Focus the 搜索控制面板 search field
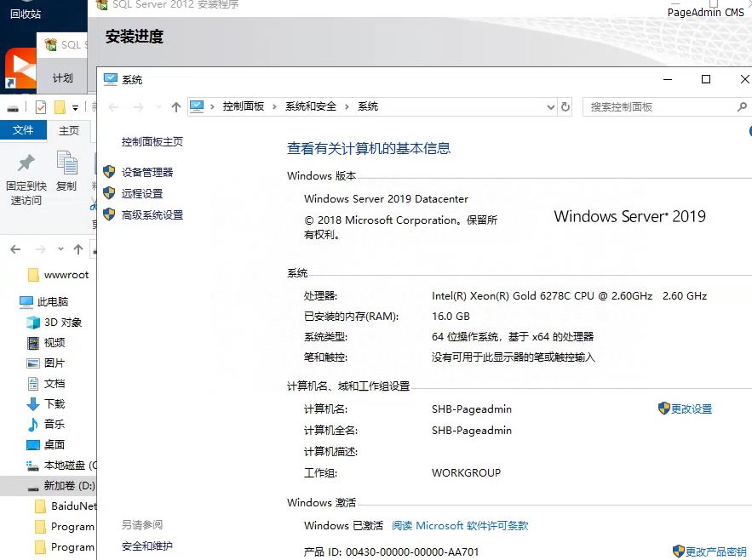The image size is (752, 560). pyautogui.click(x=666, y=107)
